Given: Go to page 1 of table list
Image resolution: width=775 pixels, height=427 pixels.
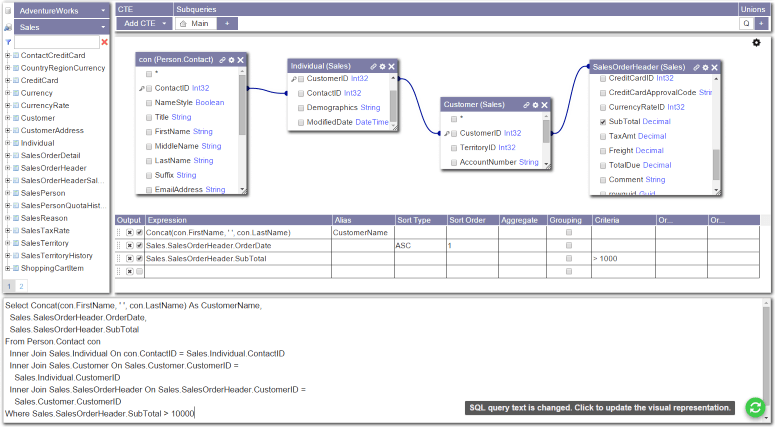Looking at the screenshot, I should (9, 286).
